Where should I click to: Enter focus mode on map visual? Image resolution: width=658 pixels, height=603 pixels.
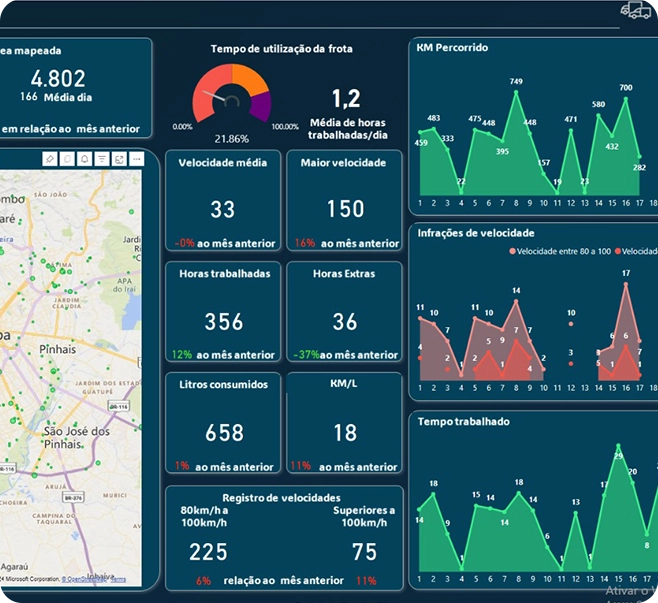tap(119, 159)
